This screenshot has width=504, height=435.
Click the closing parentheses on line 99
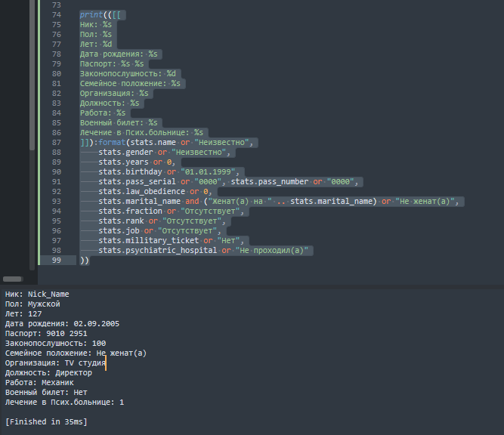84,260
